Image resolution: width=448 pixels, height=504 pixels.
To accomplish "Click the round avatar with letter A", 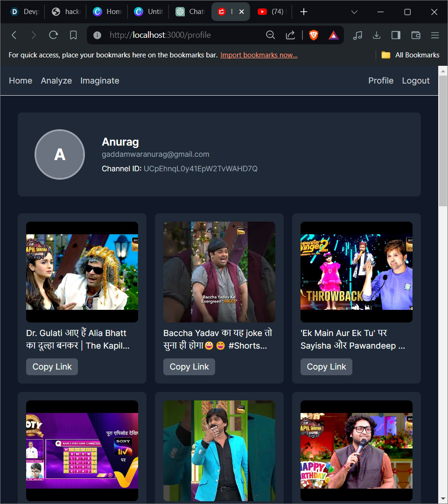I will coord(60,154).
